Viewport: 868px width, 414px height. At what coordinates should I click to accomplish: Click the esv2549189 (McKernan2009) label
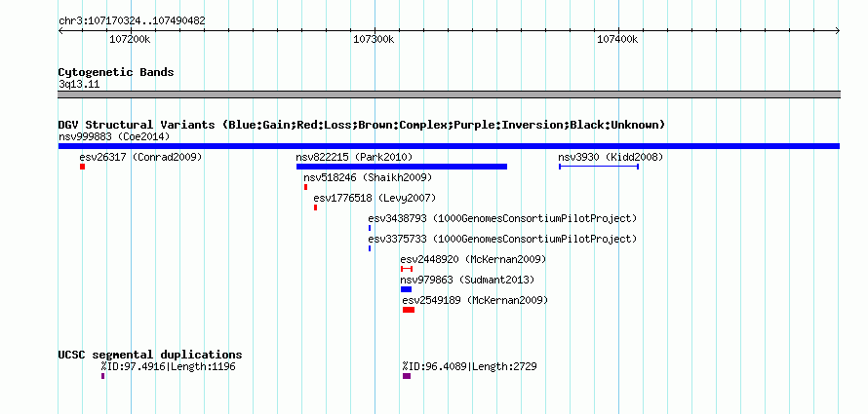(x=476, y=300)
